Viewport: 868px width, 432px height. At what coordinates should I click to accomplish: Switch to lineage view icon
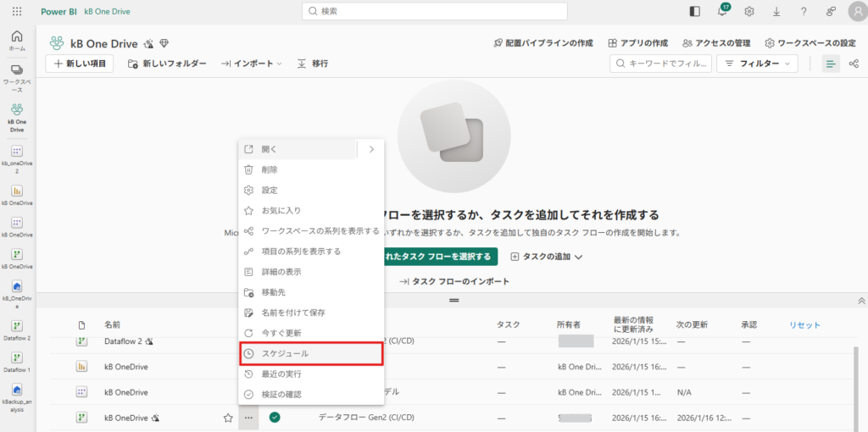[x=854, y=64]
